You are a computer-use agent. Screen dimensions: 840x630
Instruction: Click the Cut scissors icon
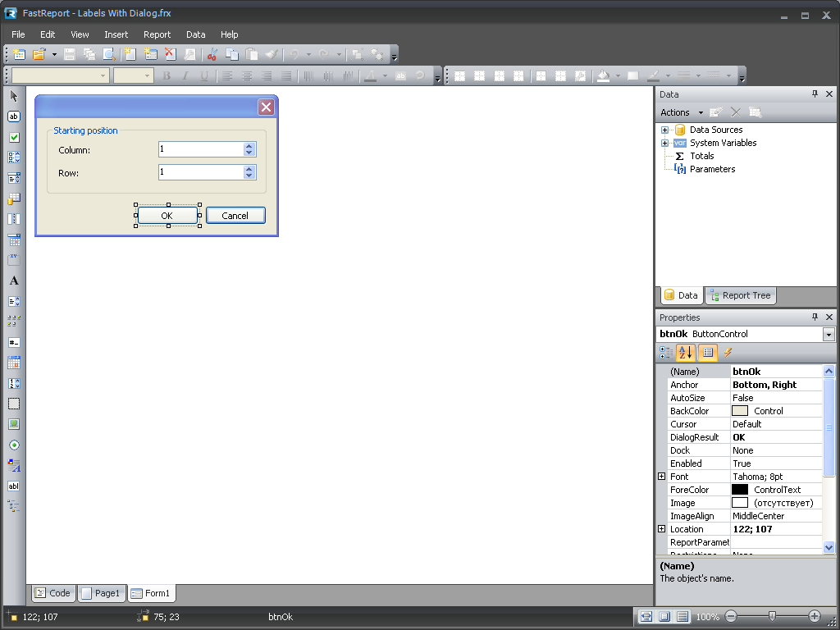212,54
